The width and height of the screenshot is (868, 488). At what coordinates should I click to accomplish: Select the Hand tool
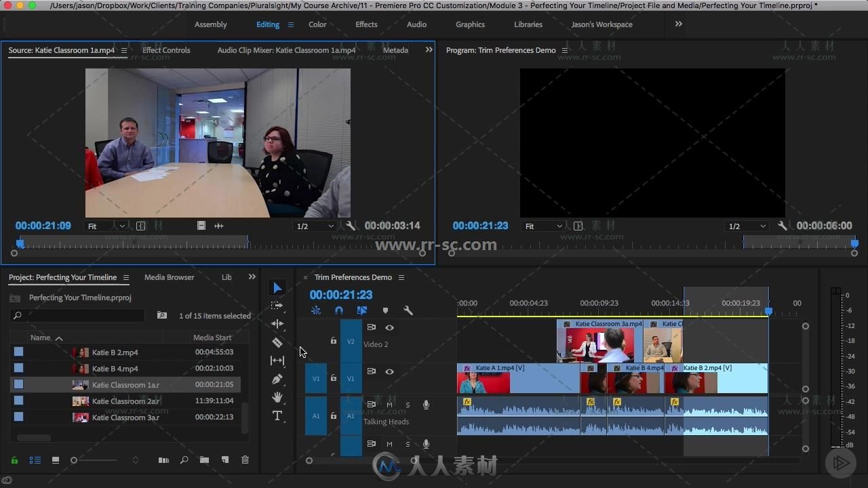(x=277, y=397)
